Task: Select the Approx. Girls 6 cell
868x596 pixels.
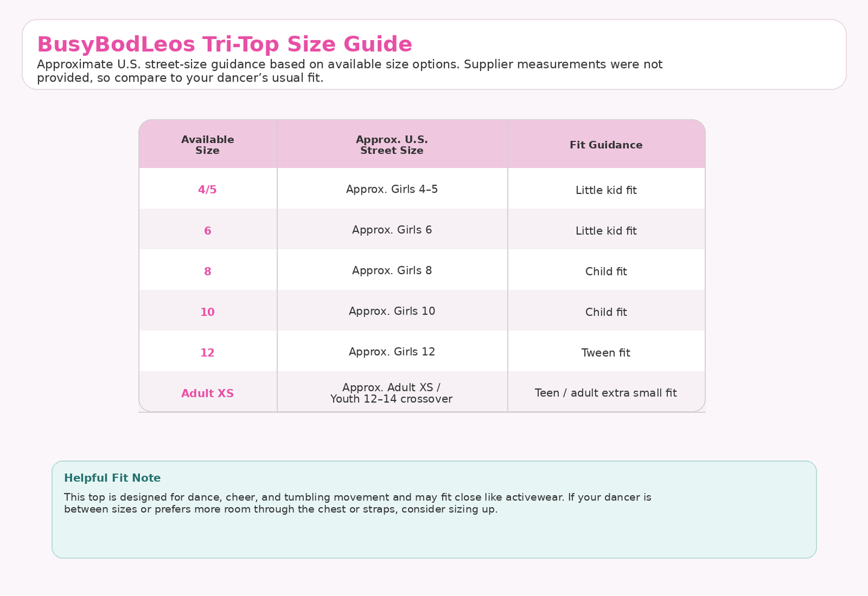Action: tap(392, 230)
